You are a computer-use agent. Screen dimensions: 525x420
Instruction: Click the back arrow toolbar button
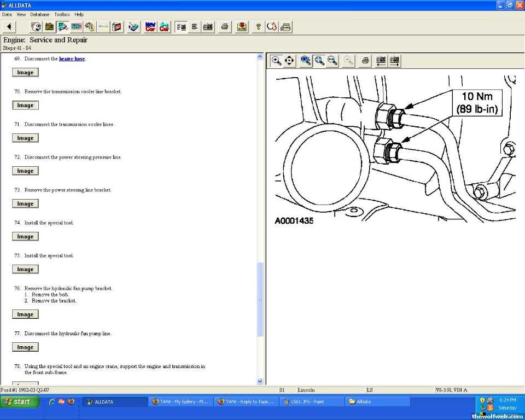[x=10, y=27]
